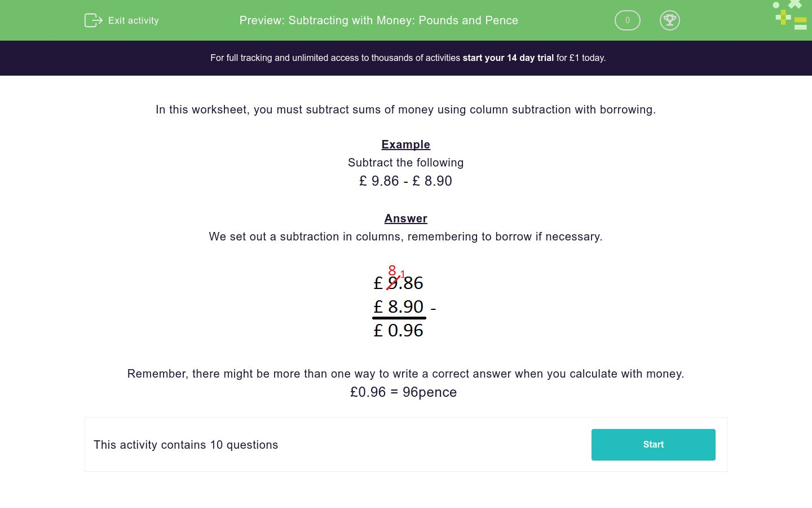
Task: Select the Exit activity door icon
Action: (x=94, y=20)
